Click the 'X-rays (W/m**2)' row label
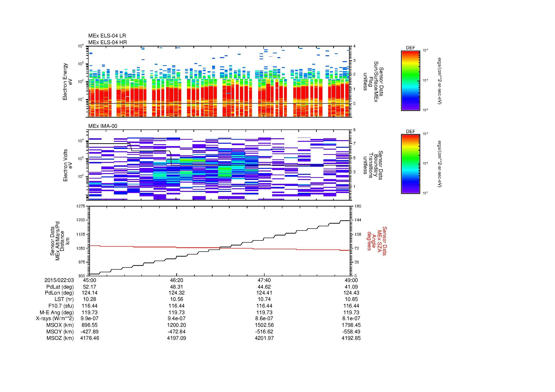 pos(55,318)
